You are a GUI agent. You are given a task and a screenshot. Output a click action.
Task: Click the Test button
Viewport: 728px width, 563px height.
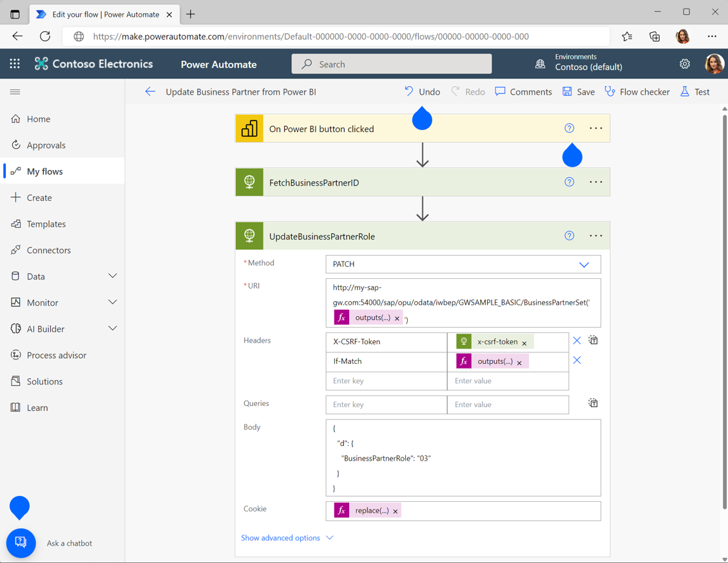(695, 92)
